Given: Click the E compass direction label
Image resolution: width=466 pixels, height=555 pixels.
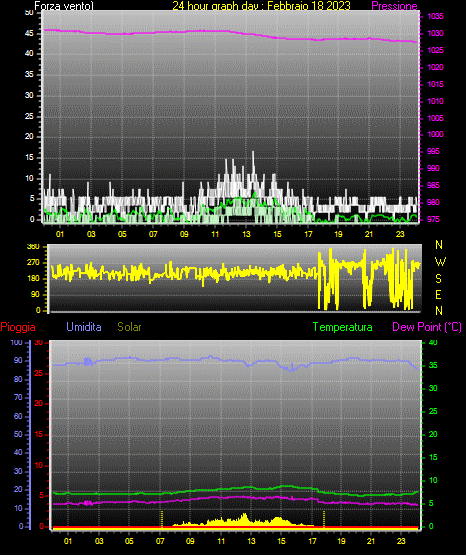Looking at the screenshot, I should pyautogui.click(x=438, y=294).
